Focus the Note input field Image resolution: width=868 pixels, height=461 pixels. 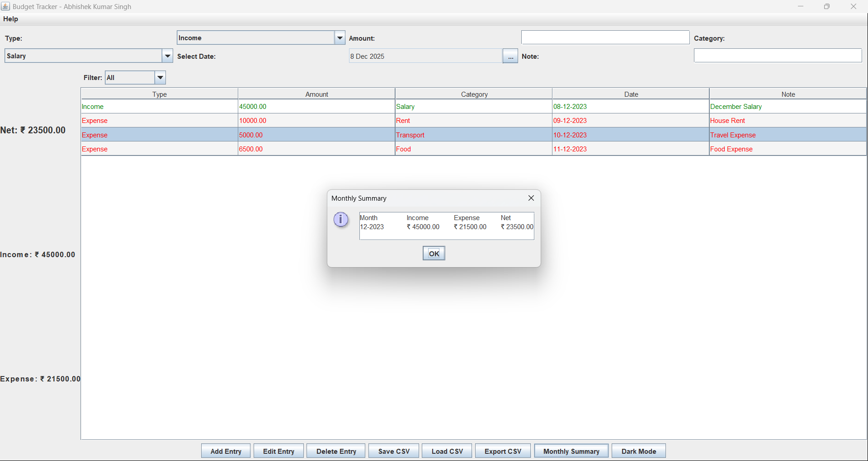point(778,56)
